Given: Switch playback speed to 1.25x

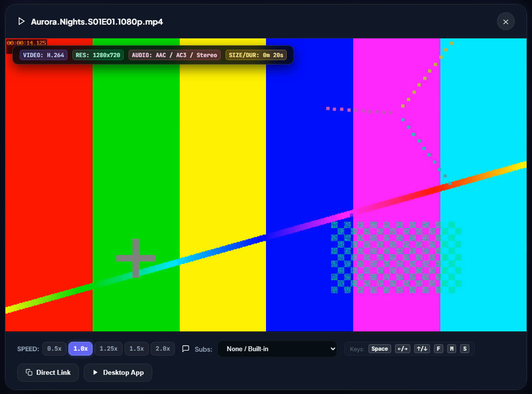Looking at the screenshot, I should tap(108, 349).
